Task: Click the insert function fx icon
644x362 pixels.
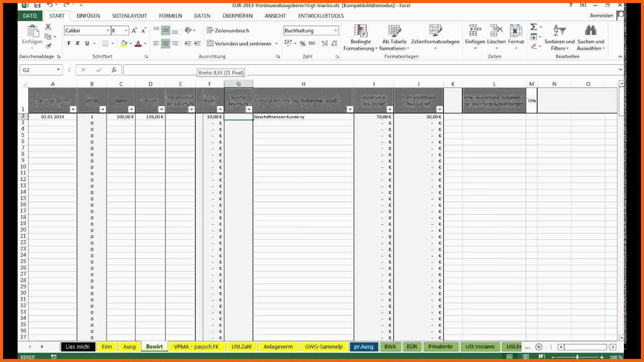Action: 114,70
